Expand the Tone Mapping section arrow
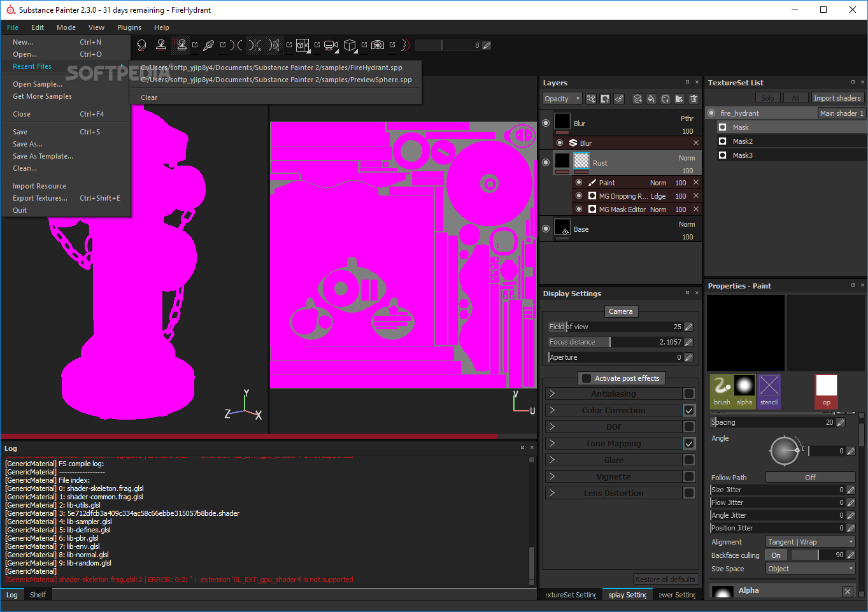 552,443
